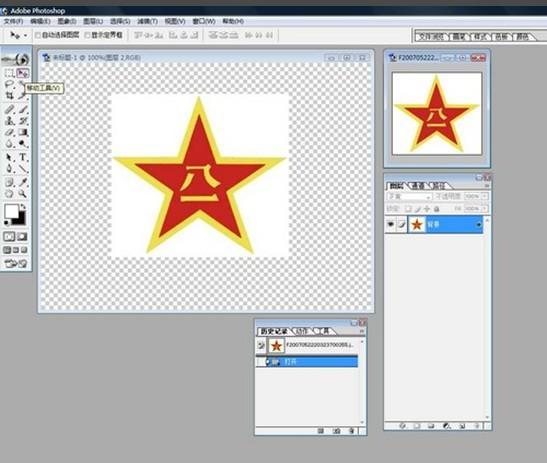Set history brush source on snapshot

(261, 346)
